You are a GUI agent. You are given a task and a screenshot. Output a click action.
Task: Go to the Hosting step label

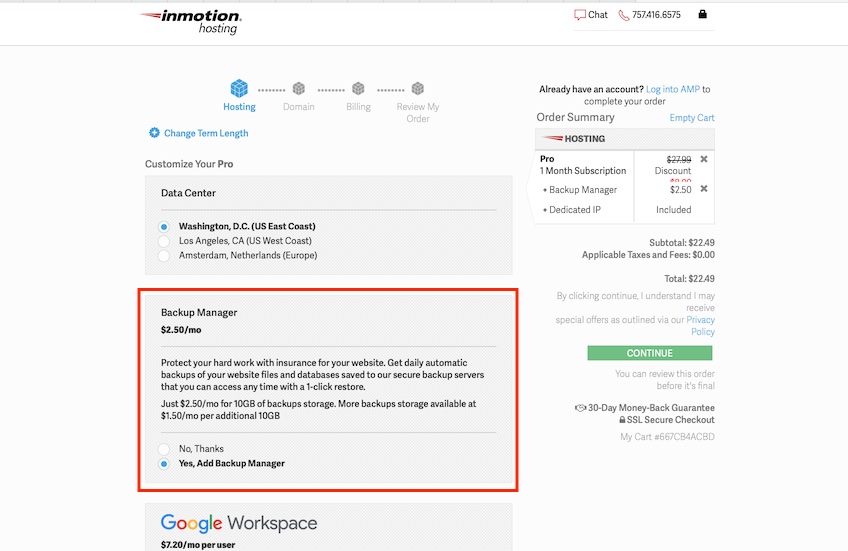239,107
